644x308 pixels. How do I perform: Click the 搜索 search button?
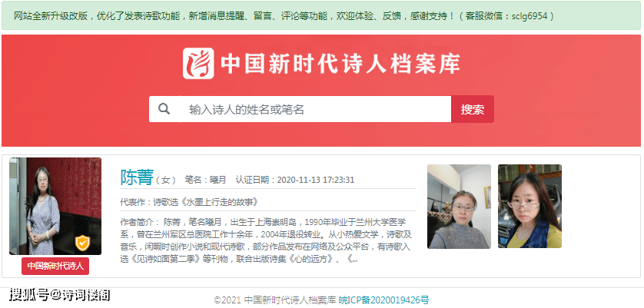point(473,109)
